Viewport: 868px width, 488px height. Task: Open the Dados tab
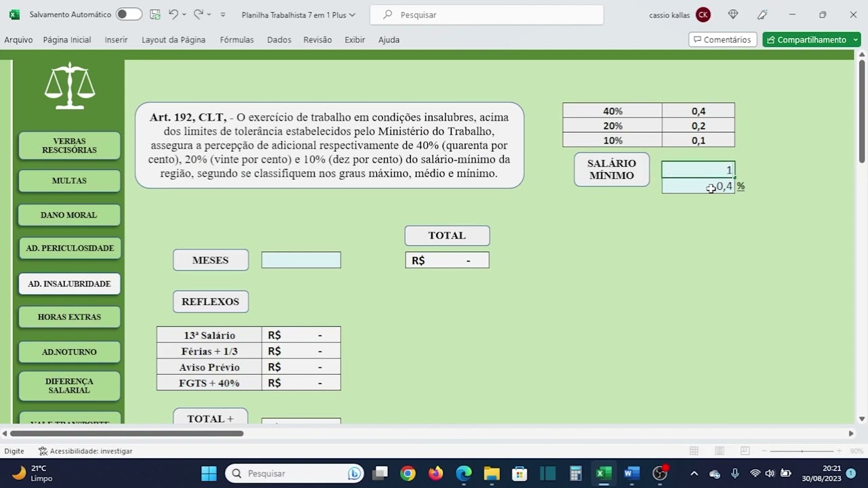(x=279, y=40)
